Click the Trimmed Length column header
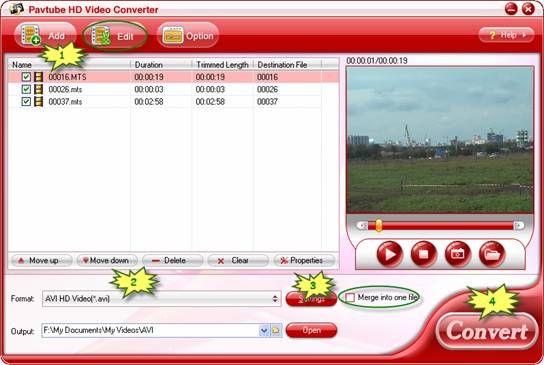The width and height of the screenshot is (544, 365). [223, 65]
